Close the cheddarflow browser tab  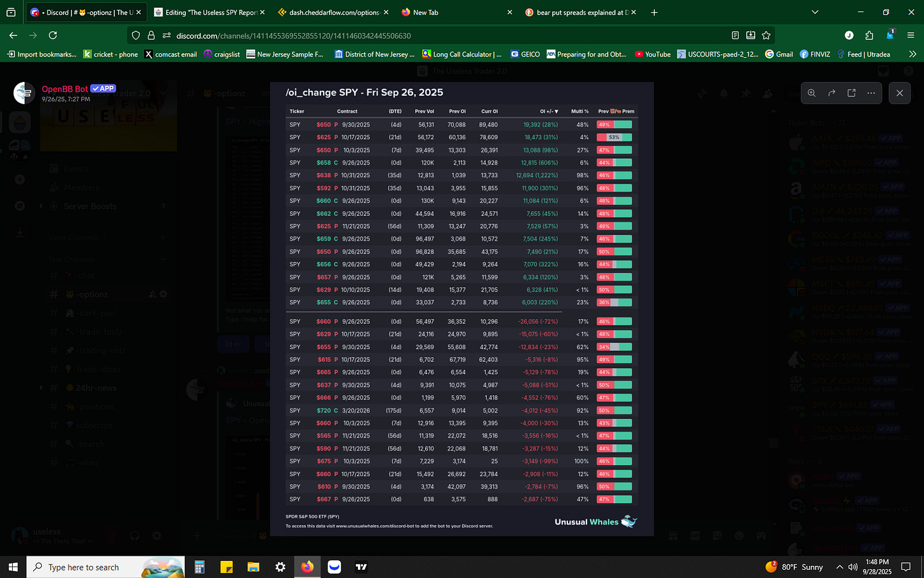click(x=386, y=12)
